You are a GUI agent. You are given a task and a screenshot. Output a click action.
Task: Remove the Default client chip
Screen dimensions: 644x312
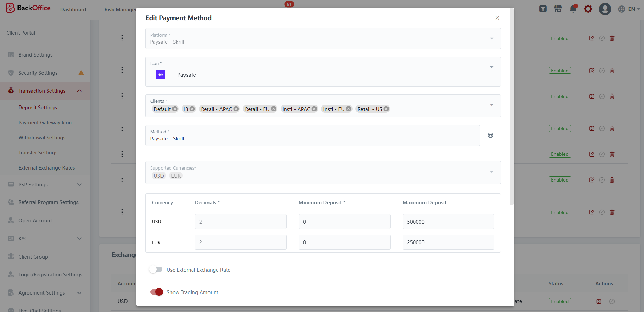click(x=175, y=109)
